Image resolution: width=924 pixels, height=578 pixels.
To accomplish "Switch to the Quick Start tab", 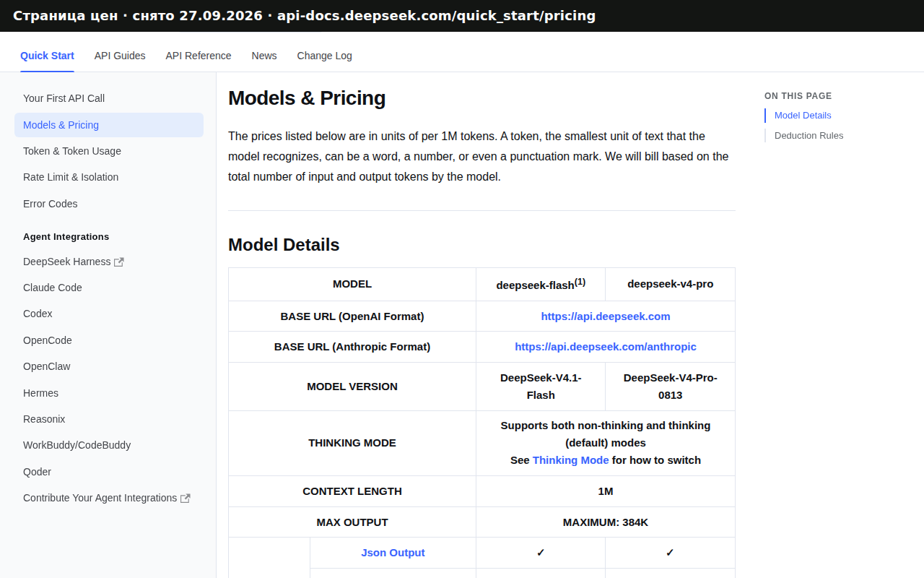I will coord(47,56).
